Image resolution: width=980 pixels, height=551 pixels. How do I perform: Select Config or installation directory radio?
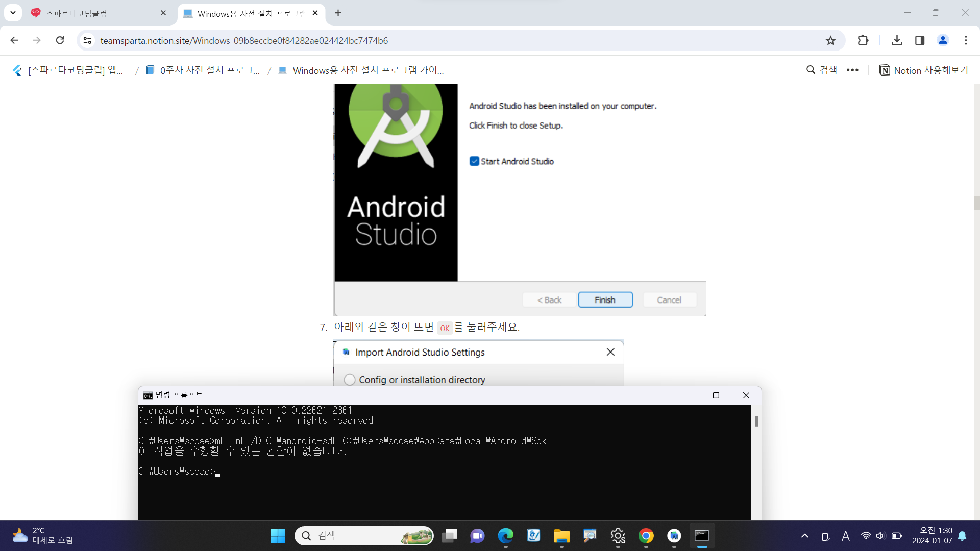click(350, 380)
